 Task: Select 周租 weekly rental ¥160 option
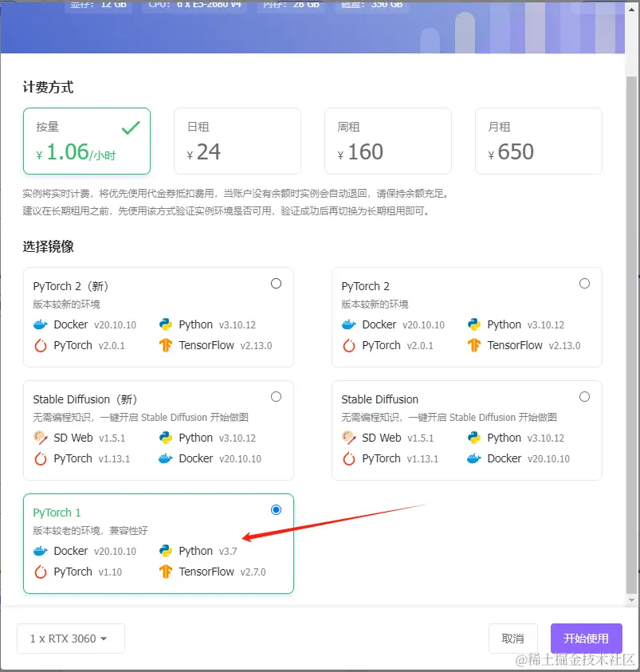[388, 141]
